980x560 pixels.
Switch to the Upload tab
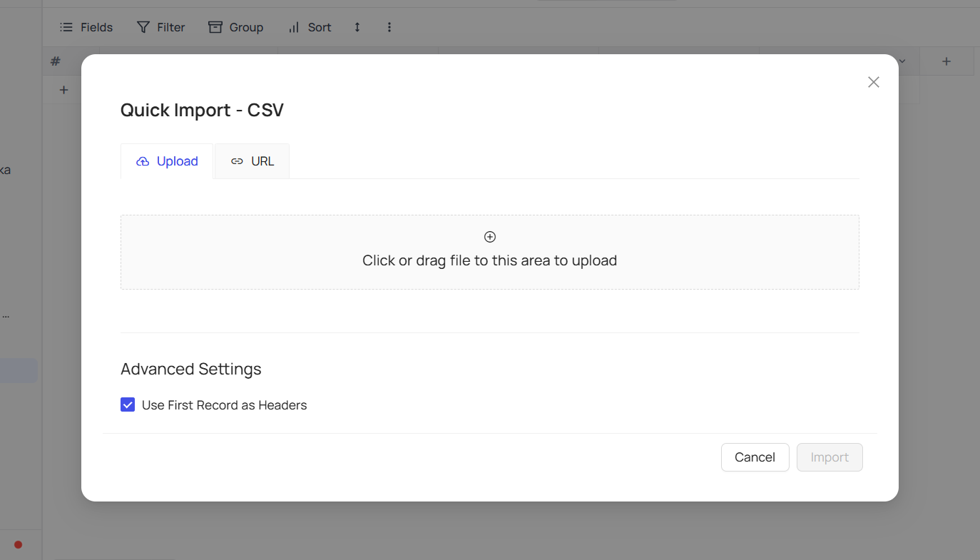pos(167,161)
